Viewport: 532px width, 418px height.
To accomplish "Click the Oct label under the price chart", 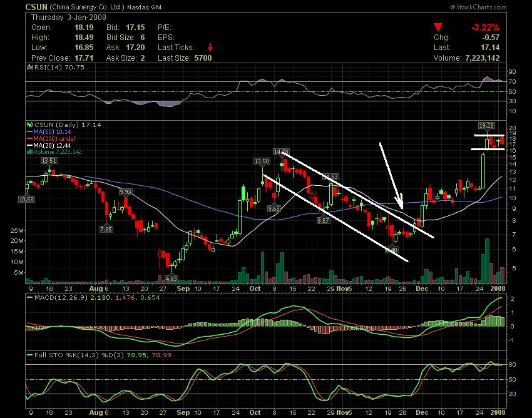I will tap(255, 288).
